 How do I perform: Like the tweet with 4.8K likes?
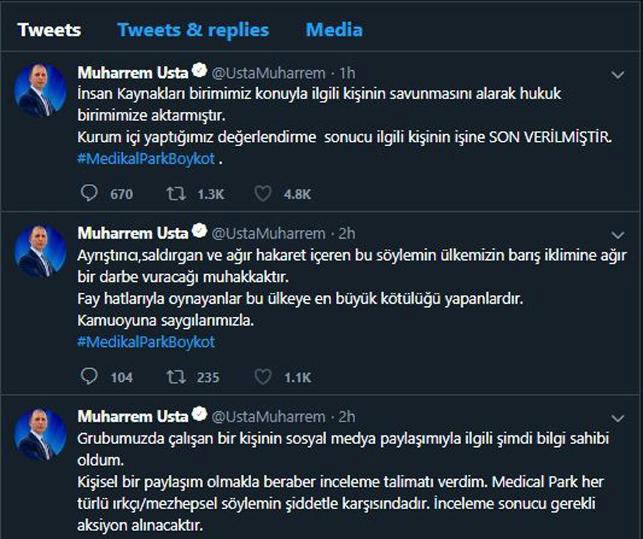(263, 194)
